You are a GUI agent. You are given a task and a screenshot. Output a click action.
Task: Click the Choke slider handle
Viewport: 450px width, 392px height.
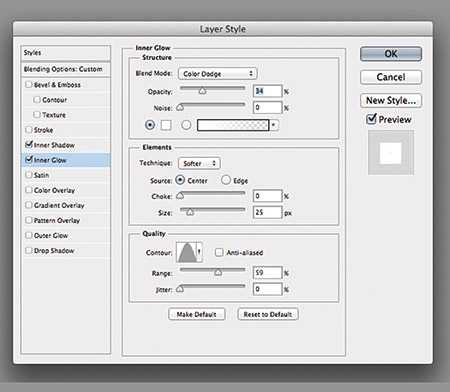tap(180, 195)
